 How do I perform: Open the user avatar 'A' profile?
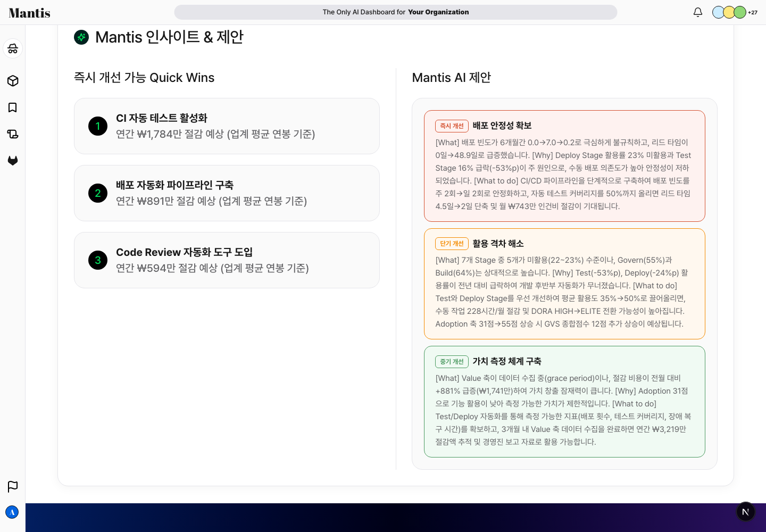pyautogui.click(x=12, y=512)
